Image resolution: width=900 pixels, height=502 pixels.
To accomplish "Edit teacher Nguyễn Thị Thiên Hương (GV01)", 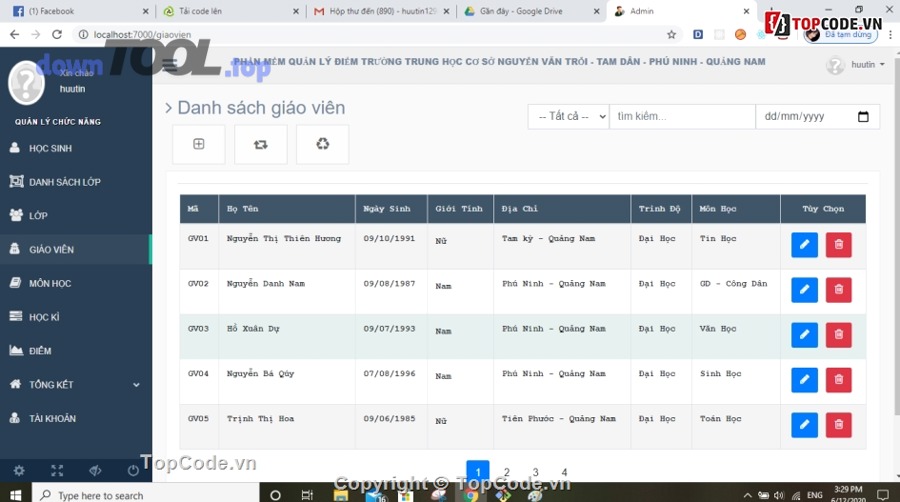I will click(804, 245).
